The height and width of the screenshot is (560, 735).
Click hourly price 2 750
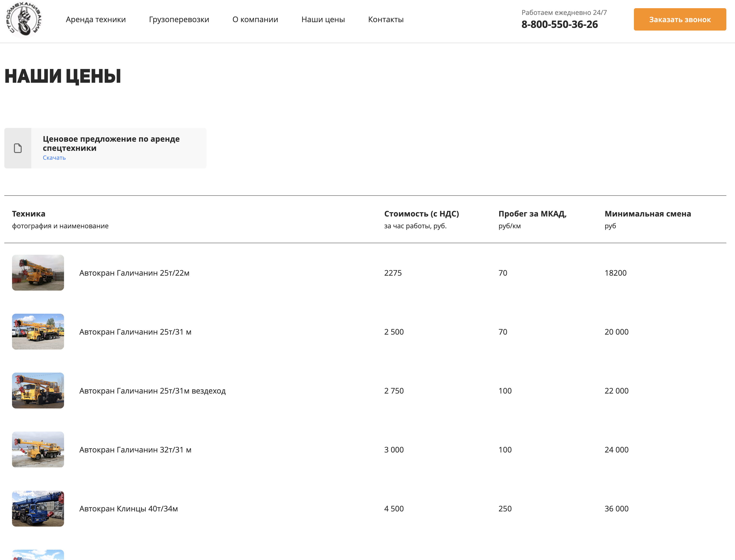(x=394, y=391)
